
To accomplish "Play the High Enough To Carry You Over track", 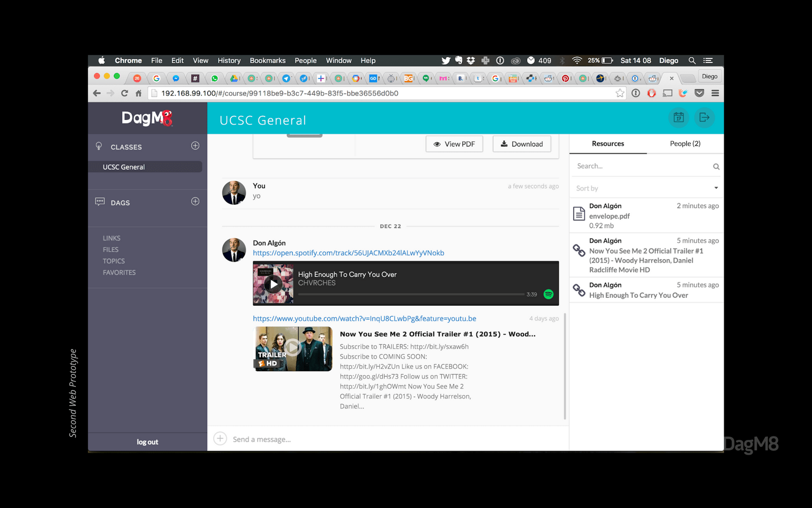I will coord(274,284).
